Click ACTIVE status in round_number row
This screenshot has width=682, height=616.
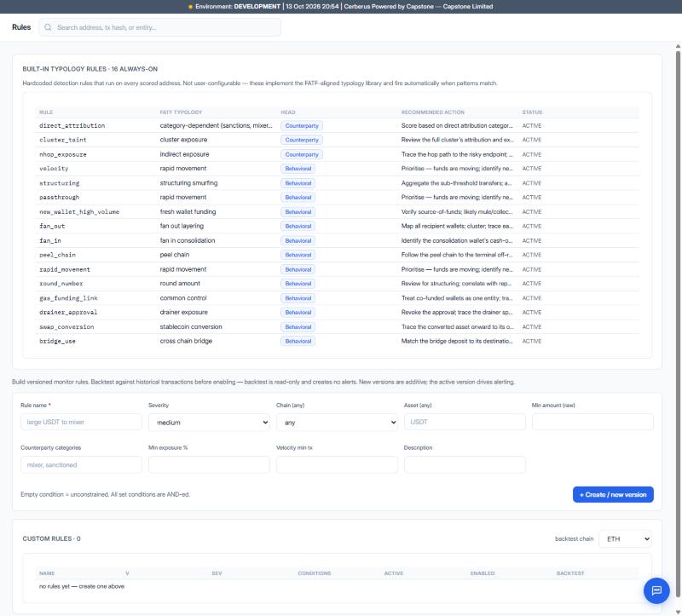tap(531, 284)
